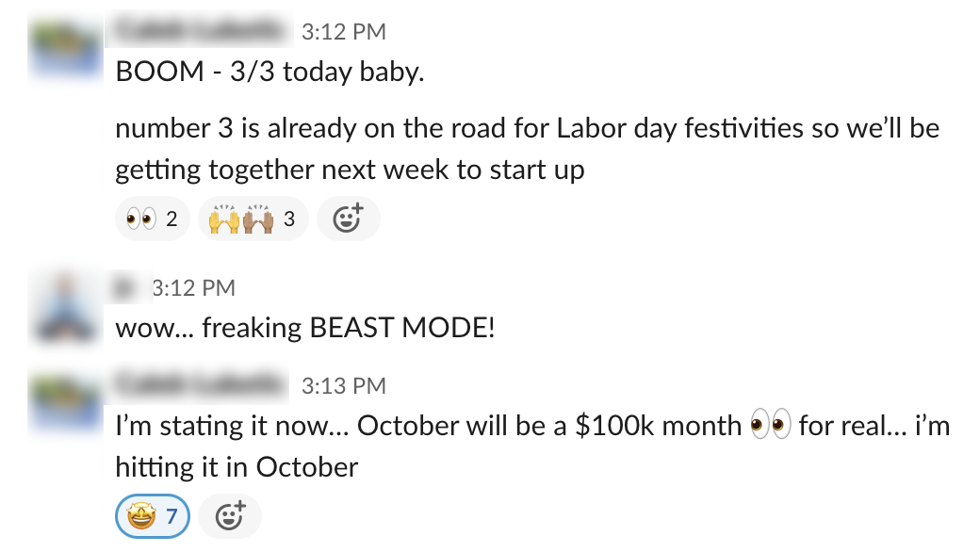Click the inline eyes emoji in the October message

click(x=769, y=426)
